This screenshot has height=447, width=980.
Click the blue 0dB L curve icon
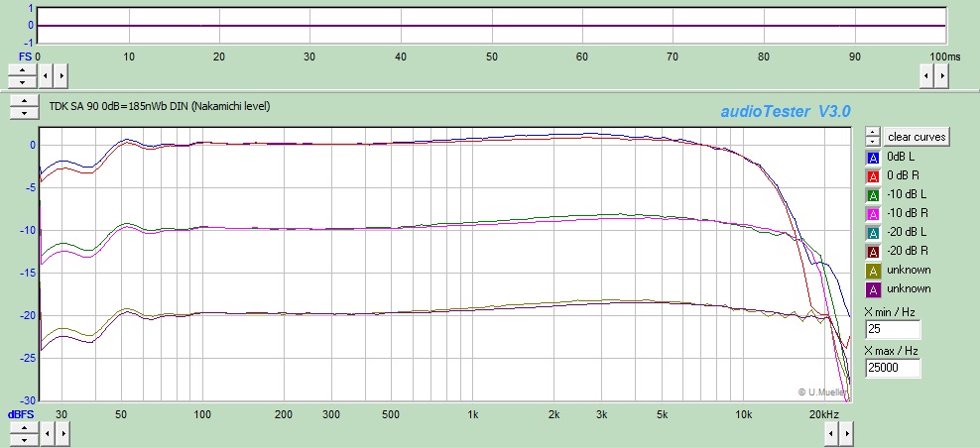[x=873, y=158]
